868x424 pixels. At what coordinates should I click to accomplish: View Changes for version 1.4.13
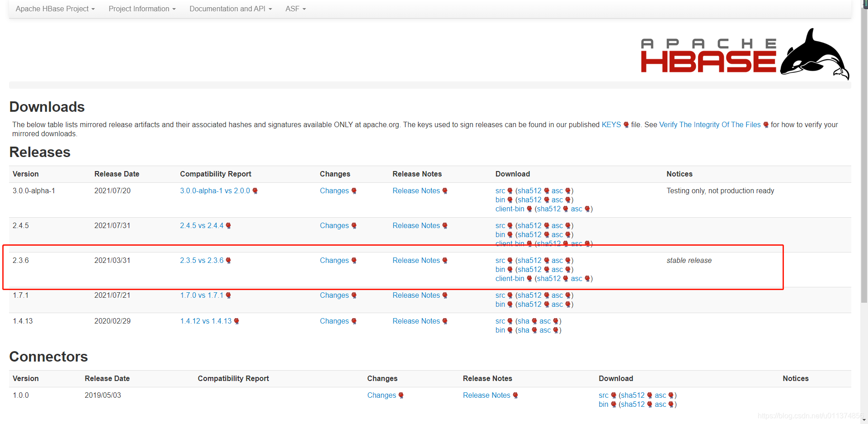pos(334,321)
